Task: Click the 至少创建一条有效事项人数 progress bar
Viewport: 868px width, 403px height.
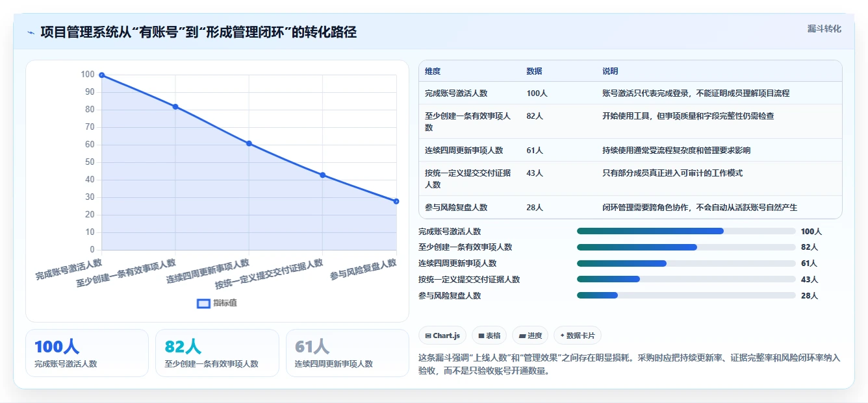Action: click(686, 247)
